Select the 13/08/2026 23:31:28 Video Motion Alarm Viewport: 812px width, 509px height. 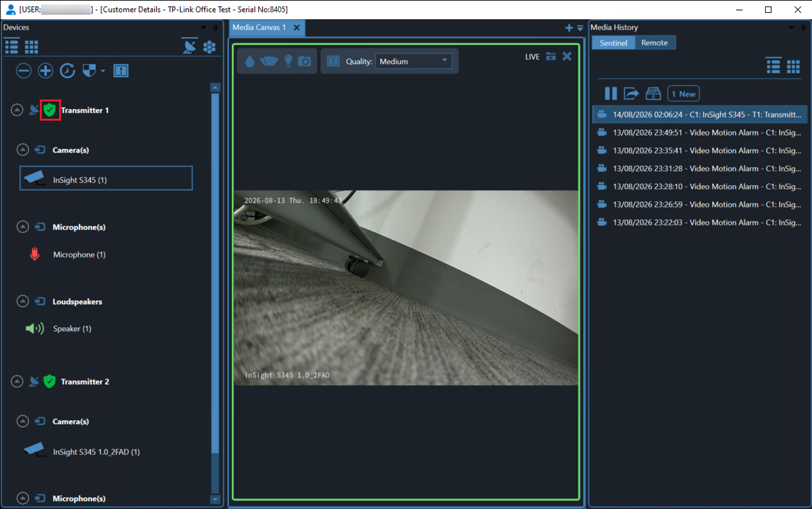(x=700, y=168)
